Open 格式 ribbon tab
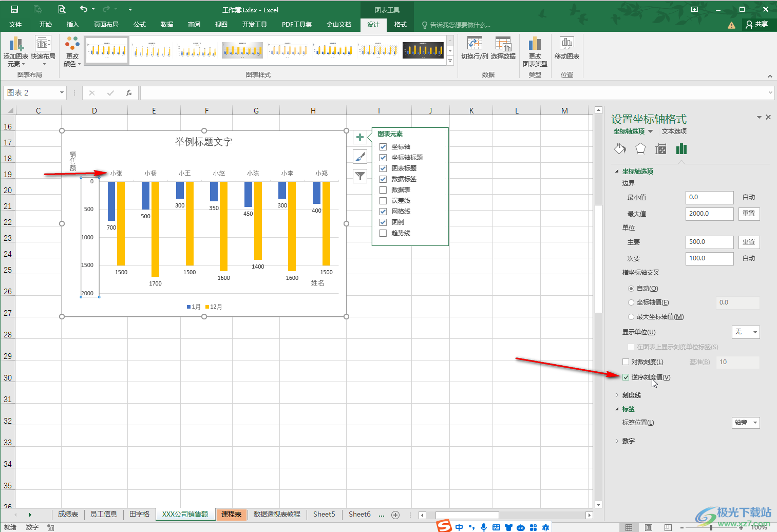Image resolution: width=777 pixels, height=532 pixels. (x=401, y=25)
